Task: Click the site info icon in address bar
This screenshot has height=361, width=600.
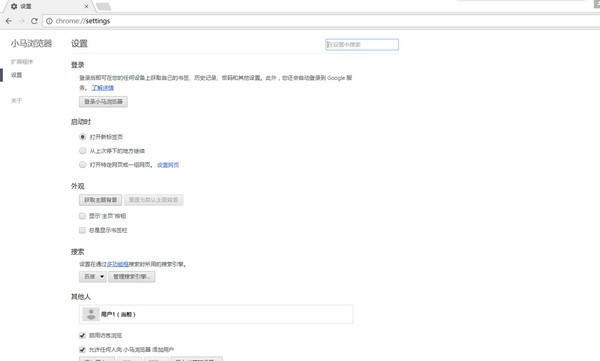Action: click(49, 21)
